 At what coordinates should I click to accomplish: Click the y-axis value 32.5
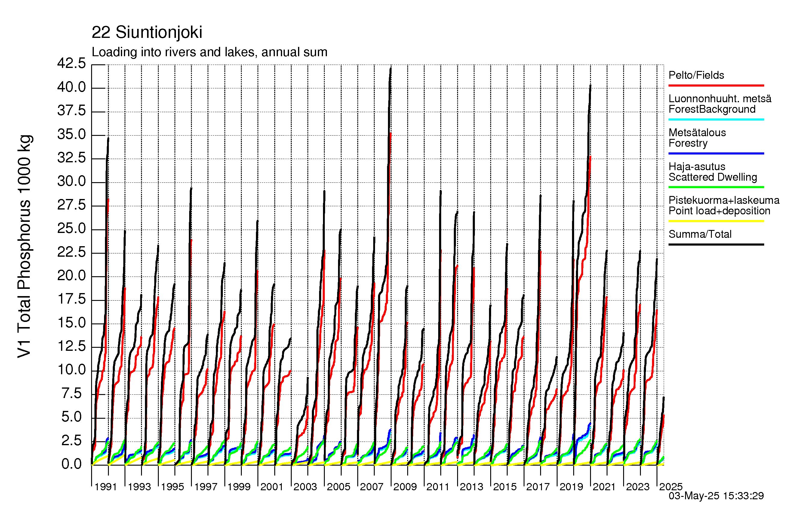coord(72,158)
